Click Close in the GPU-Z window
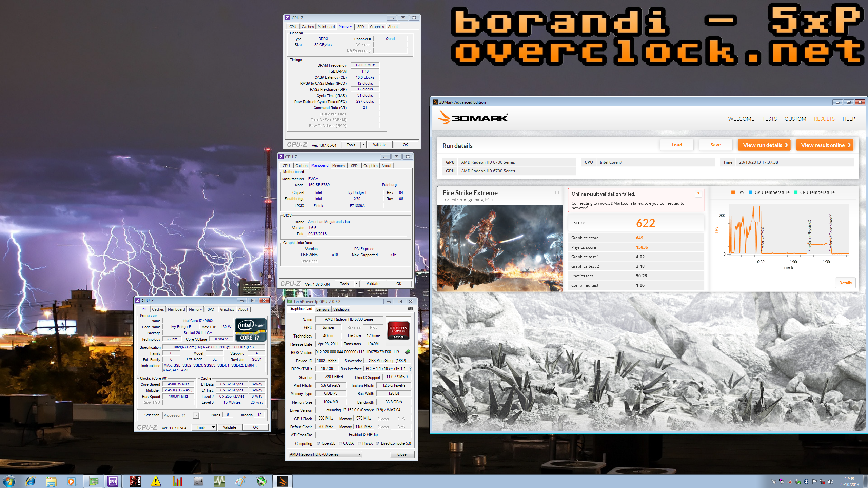The image size is (868, 488). point(402,454)
